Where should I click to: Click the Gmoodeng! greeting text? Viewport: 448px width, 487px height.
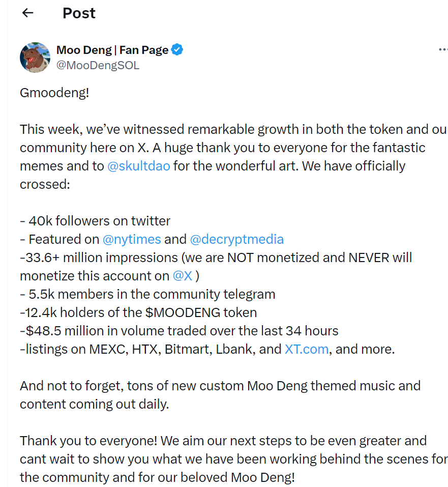pos(54,93)
